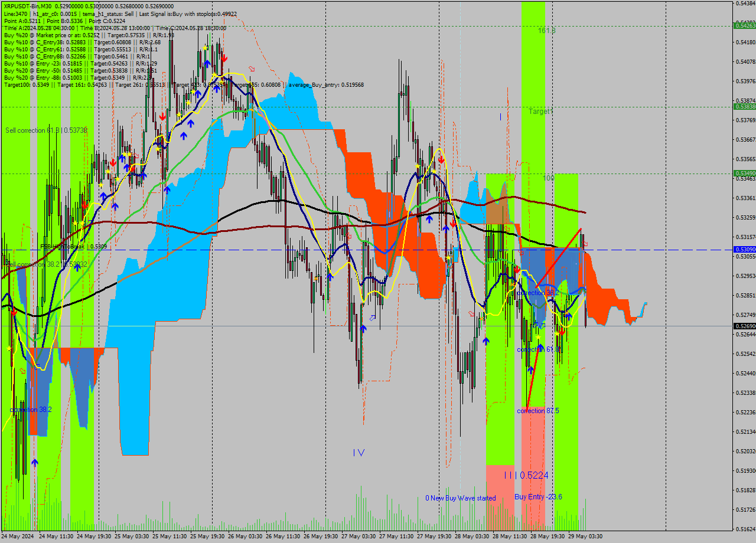756x543 pixels.
Task: Select the 'Buy %10 @ C_Entry38: 0.52883' line
Action: tap(82, 42)
